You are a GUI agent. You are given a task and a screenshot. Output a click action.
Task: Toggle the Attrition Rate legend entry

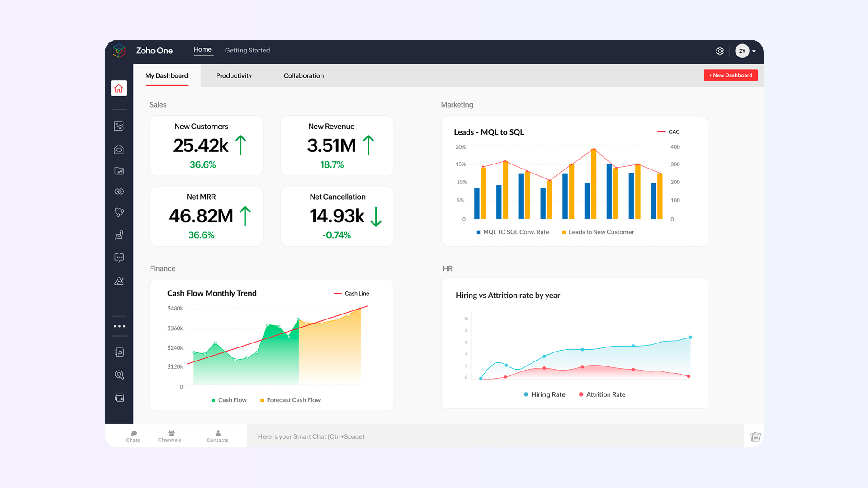[602, 394]
